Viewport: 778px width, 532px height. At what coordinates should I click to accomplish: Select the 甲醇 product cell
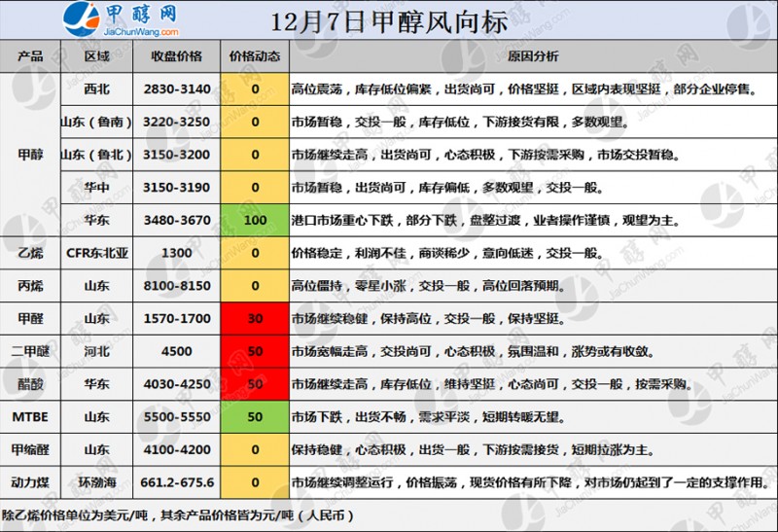tap(30, 155)
